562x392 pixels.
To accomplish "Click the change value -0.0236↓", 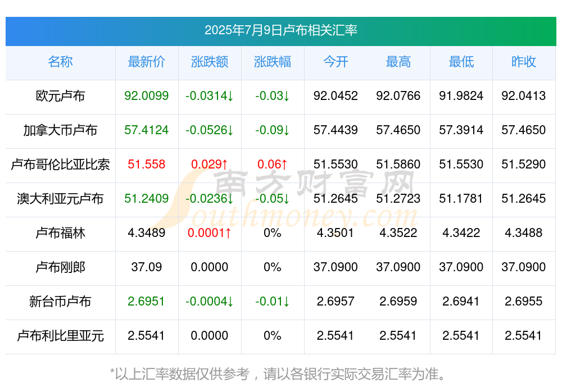I will click(209, 198).
